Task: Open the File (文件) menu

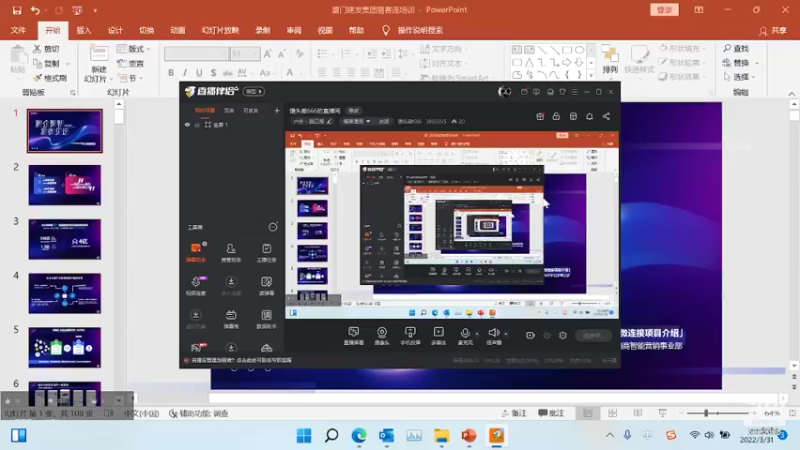Action: click(18, 31)
